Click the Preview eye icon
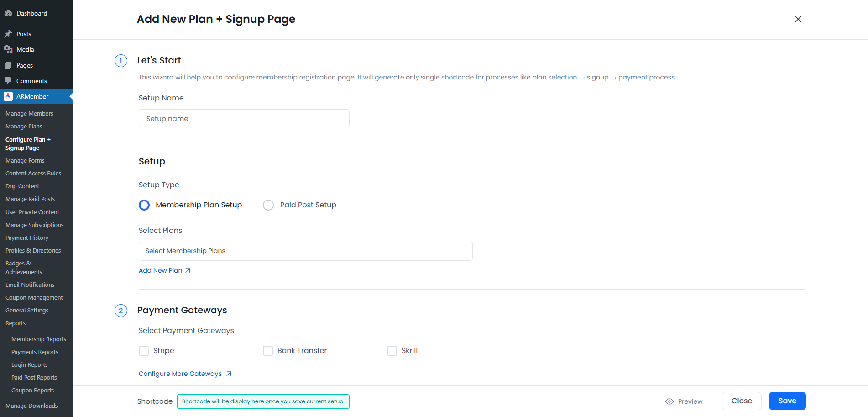This screenshot has height=417, width=868. [x=669, y=401]
